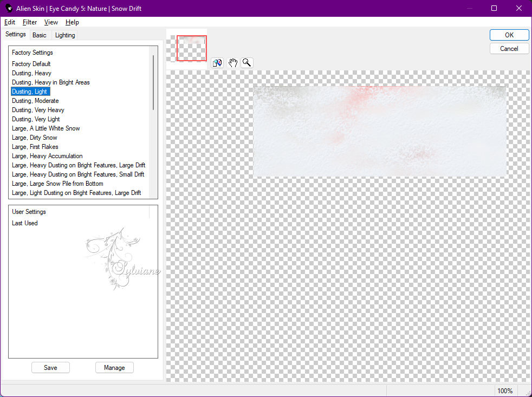Image resolution: width=532 pixels, height=397 pixels.
Task: Select the Dusting, Heavy preset
Action: [x=31, y=73]
